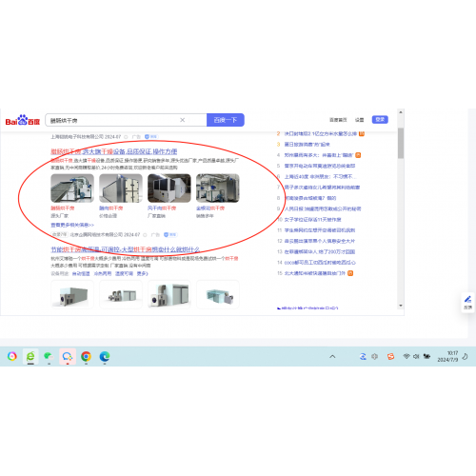
Task: Click the red Sogou input tray icon
Action: click(390, 356)
